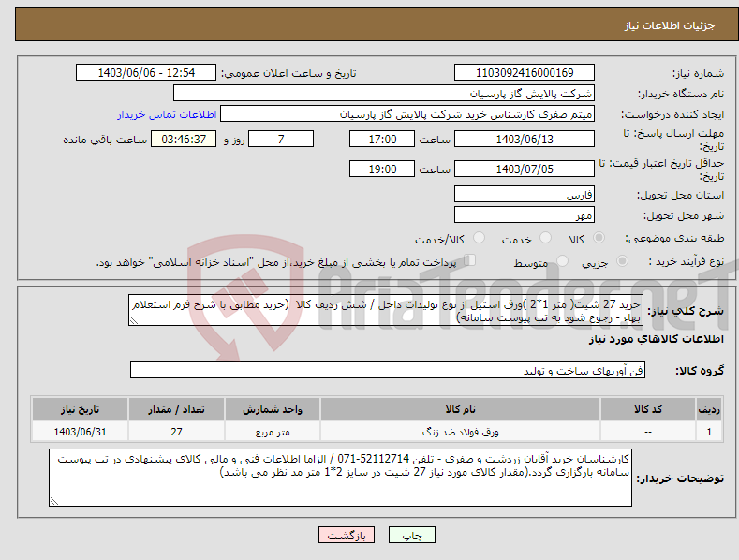The image size is (739, 560).
Task: Click quantity cell 27
Action: click(176, 432)
